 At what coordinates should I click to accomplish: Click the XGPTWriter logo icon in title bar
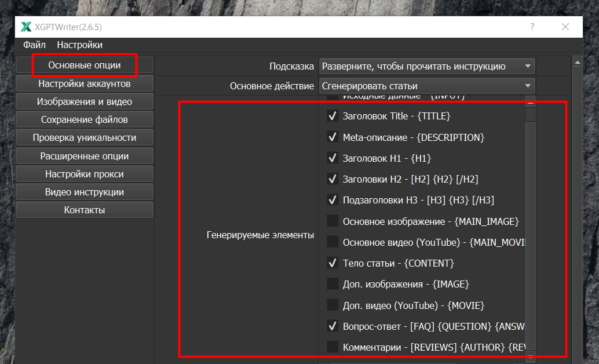(26, 27)
